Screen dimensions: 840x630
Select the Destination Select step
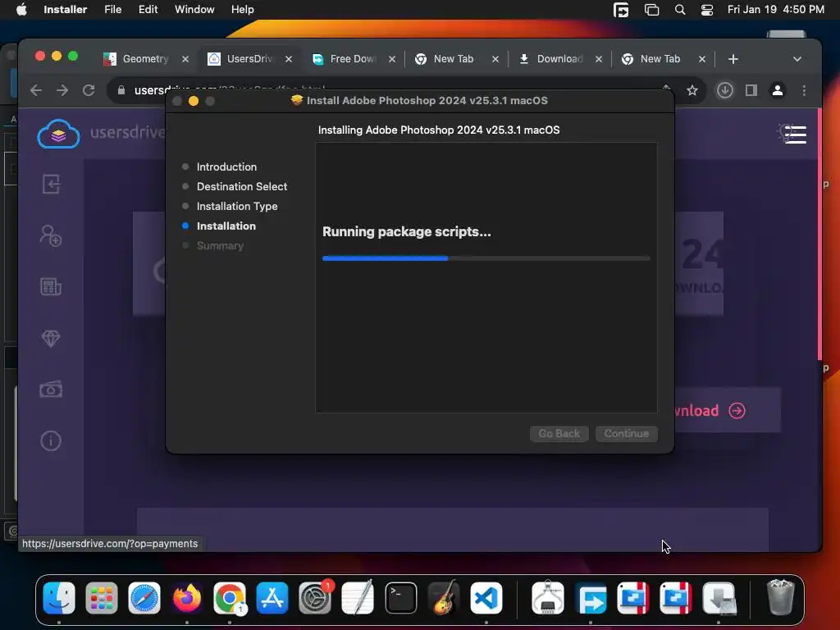pyautogui.click(x=242, y=186)
